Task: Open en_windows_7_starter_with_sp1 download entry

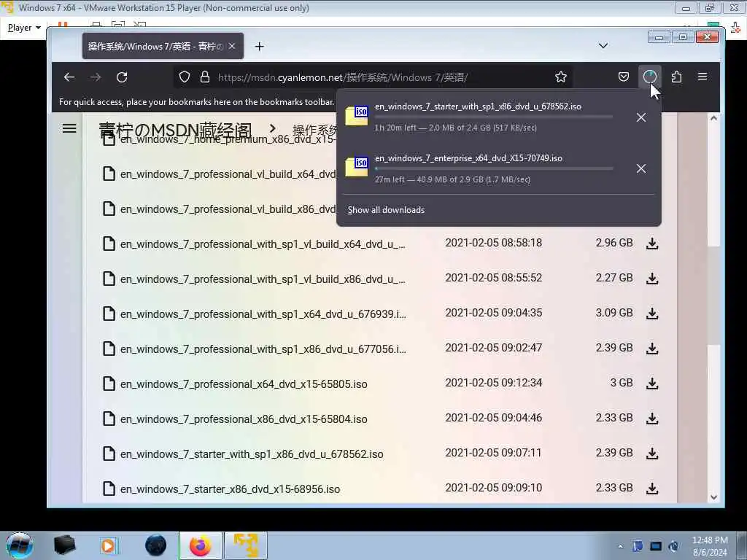Action: pos(479,117)
